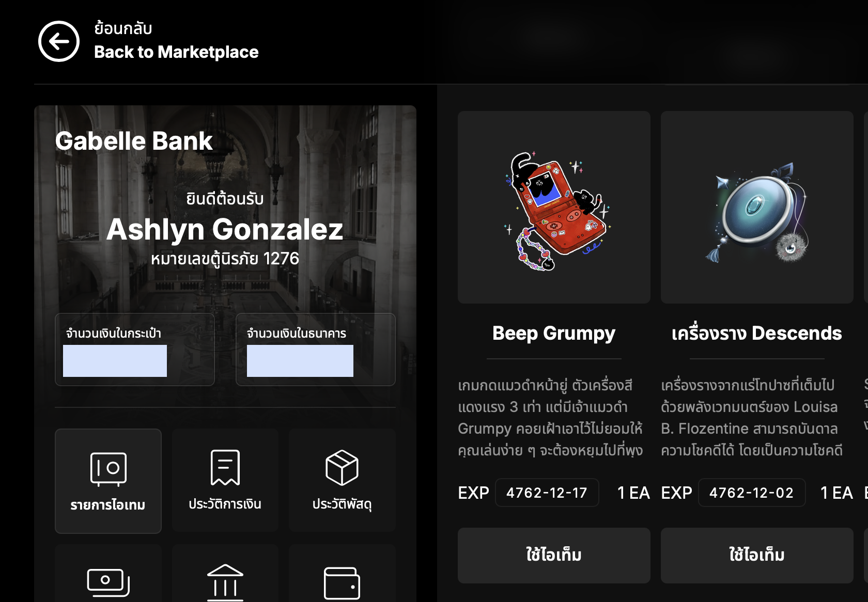Open the ประวัติการเงิน receipt tab
Screen dimensions: 868x602
(225, 481)
